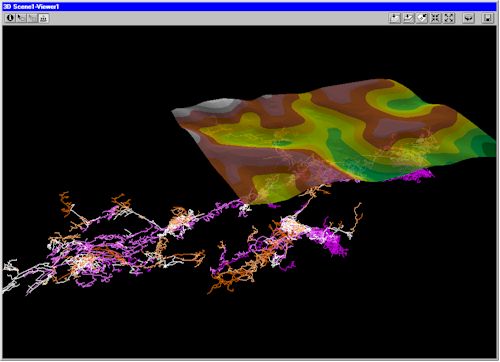Click the curved double-headed arrow rotate icon
The image size is (500, 362).
click(468, 18)
